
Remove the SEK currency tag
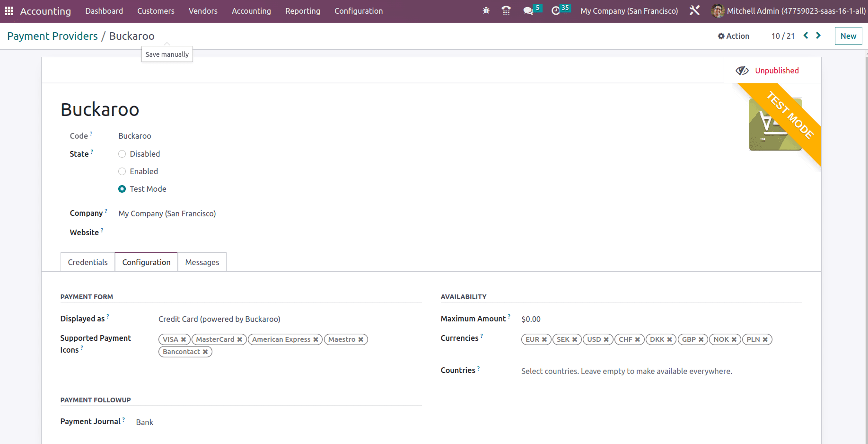[x=575, y=339]
